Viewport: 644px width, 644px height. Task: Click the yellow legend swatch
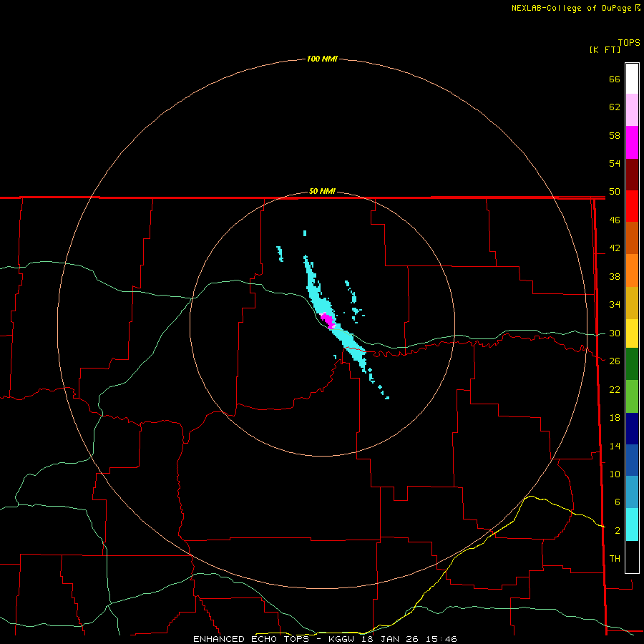point(632,333)
